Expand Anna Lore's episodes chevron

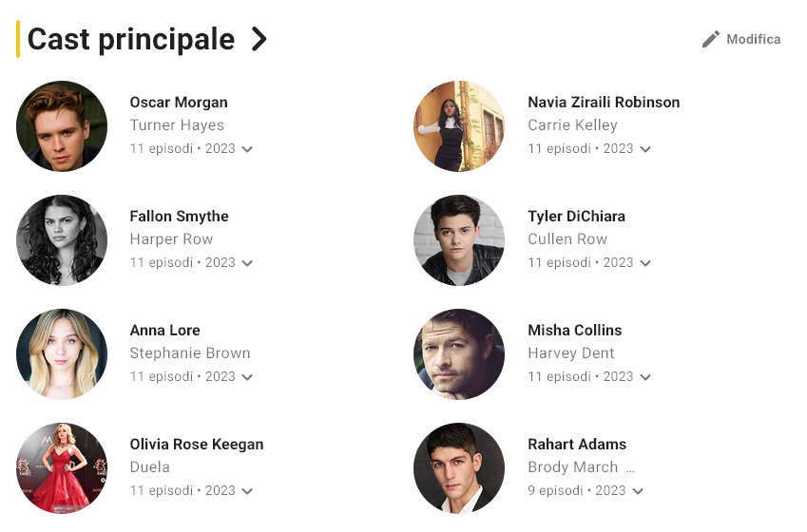coord(247,377)
